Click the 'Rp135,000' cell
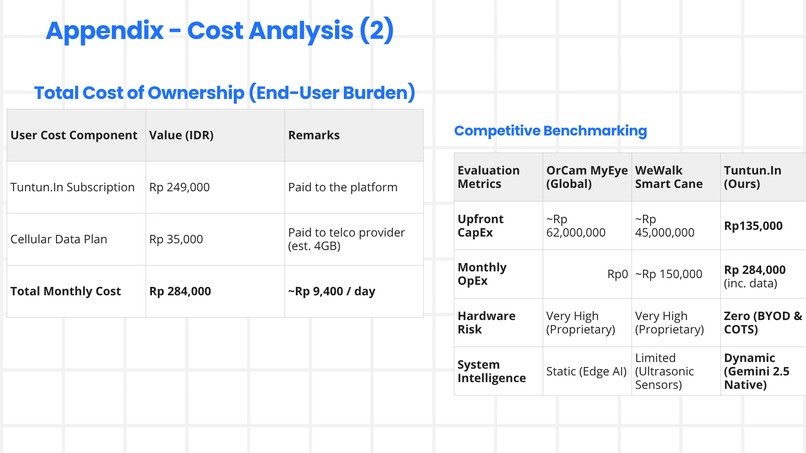The height and width of the screenshot is (453, 806). click(x=763, y=226)
